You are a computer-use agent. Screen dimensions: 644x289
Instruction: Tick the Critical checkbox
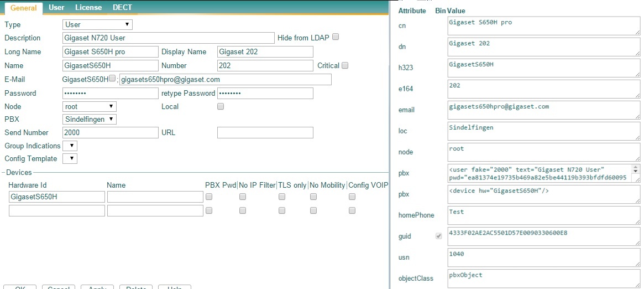(345, 65)
